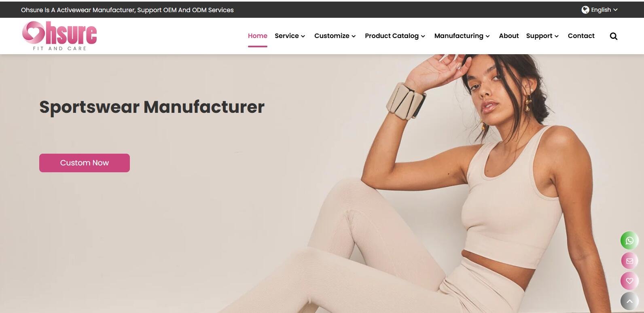Click the green WhatsApp chat icon
This screenshot has height=313, width=644.
click(x=629, y=241)
